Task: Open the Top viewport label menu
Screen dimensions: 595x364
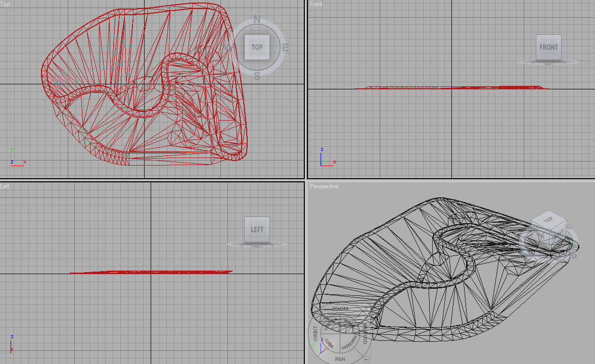Action: 5,4
